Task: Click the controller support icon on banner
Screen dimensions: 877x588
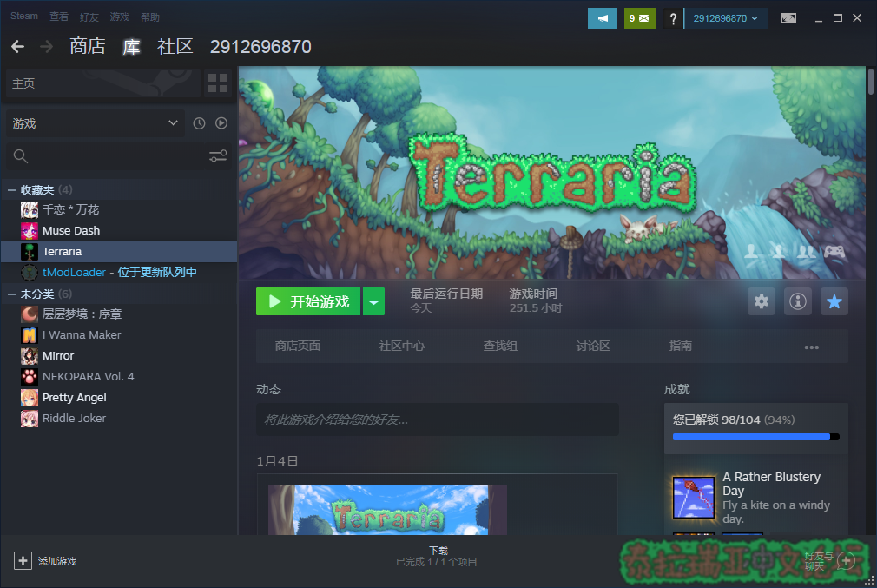Action: tap(834, 252)
